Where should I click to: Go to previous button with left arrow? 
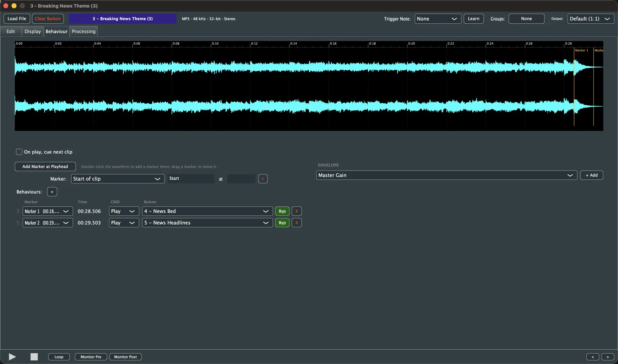tap(593, 357)
